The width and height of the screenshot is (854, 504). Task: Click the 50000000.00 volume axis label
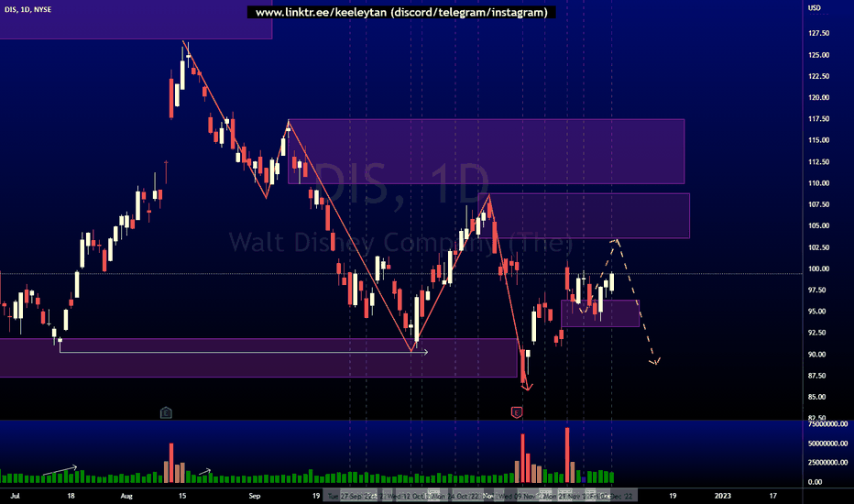pos(827,444)
